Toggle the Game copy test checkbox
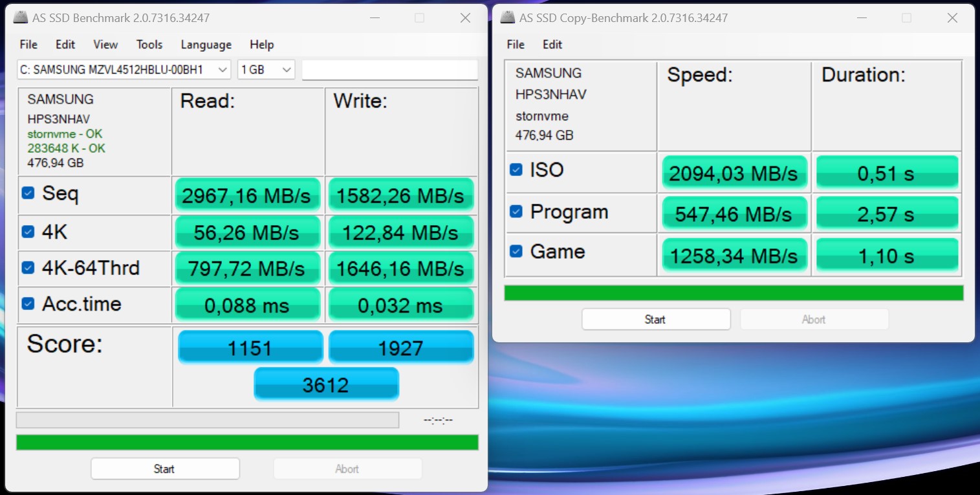The image size is (980, 495). pyautogui.click(x=516, y=251)
